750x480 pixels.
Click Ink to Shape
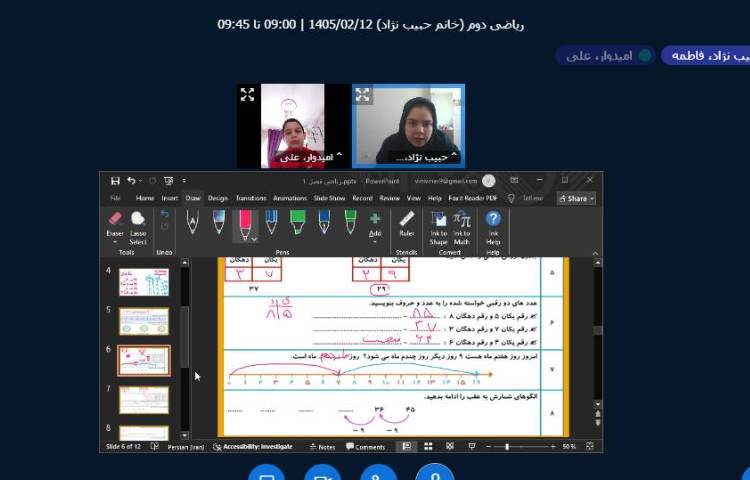(438, 228)
